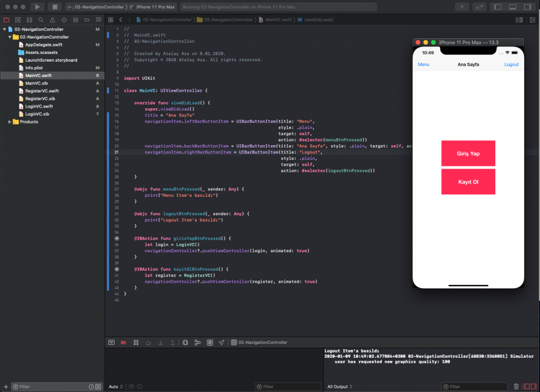Viewport: 540px width, 392px height.
Task: Go forward in editor history
Action: coord(129,20)
